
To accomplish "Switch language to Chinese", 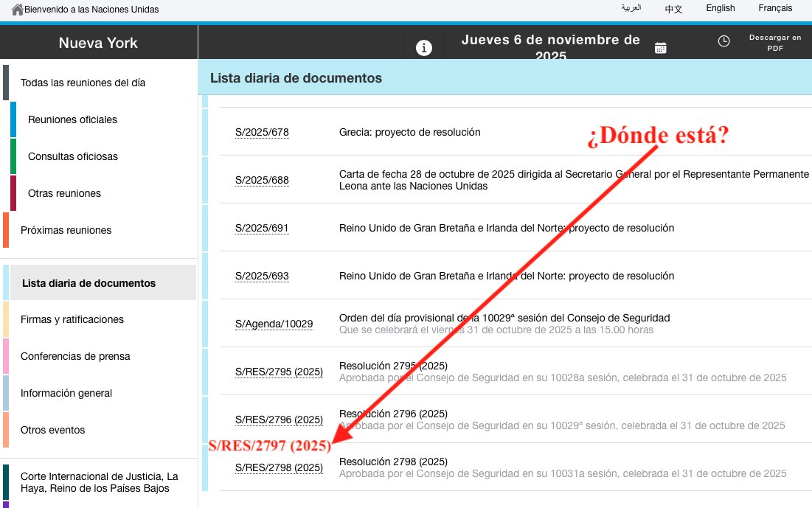I will (x=674, y=9).
